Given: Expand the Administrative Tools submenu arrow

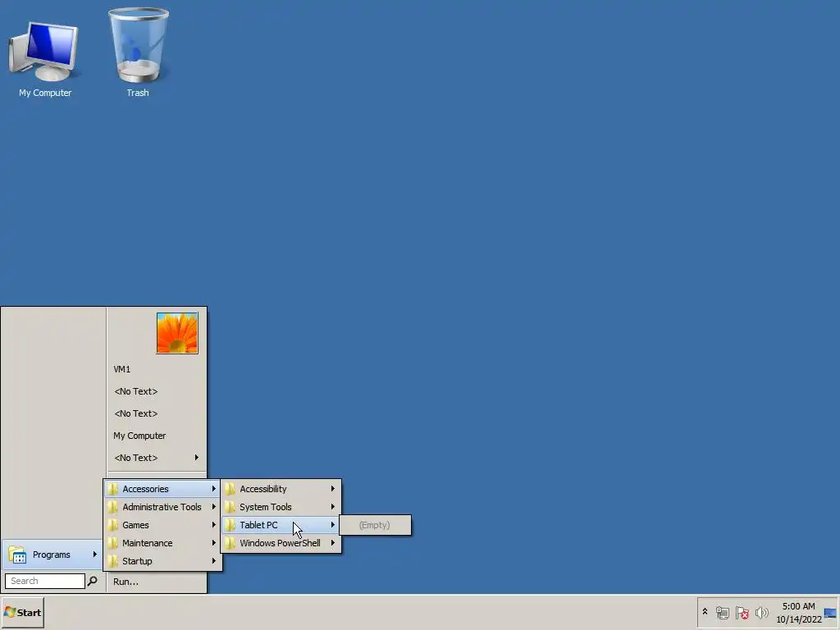Looking at the screenshot, I should point(213,507).
